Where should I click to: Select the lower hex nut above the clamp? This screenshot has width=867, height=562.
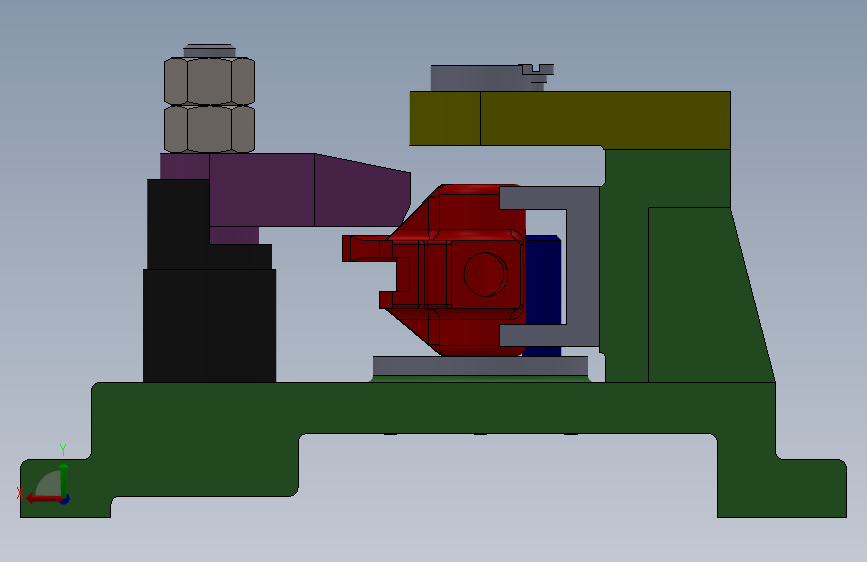coord(210,129)
